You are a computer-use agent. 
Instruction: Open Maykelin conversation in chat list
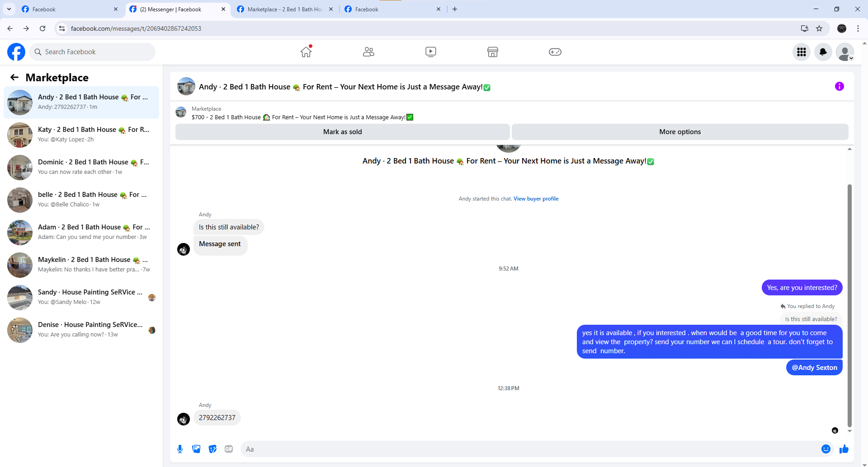(81, 265)
